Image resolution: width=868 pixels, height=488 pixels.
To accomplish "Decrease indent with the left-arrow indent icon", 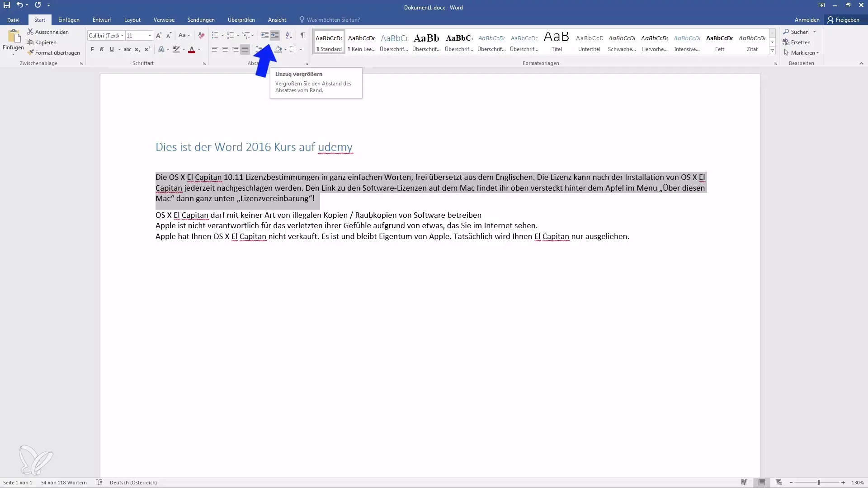I will (264, 35).
